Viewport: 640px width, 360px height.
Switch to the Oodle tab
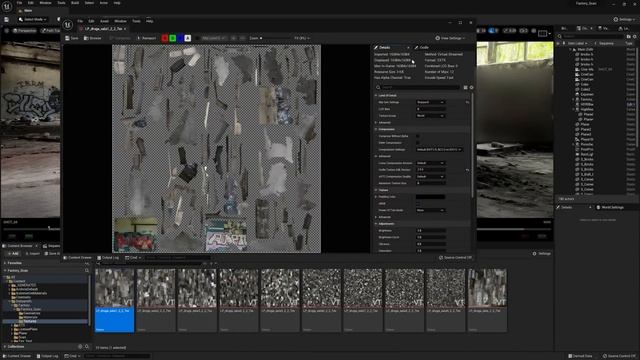pyautogui.click(x=422, y=47)
